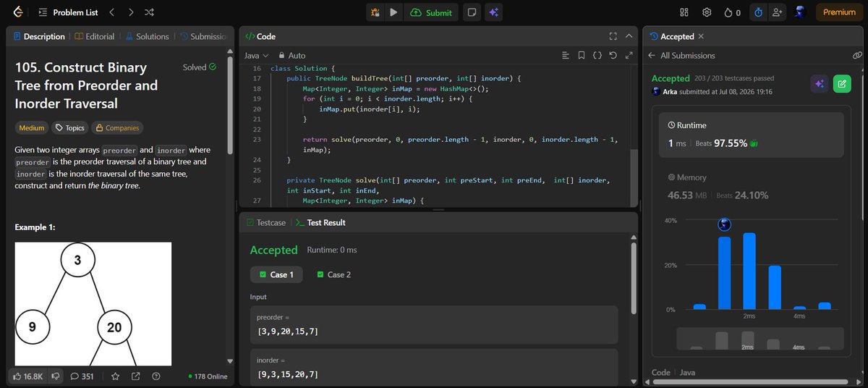
Task: Open the notes icon beside Submit
Action: [472, 12]
